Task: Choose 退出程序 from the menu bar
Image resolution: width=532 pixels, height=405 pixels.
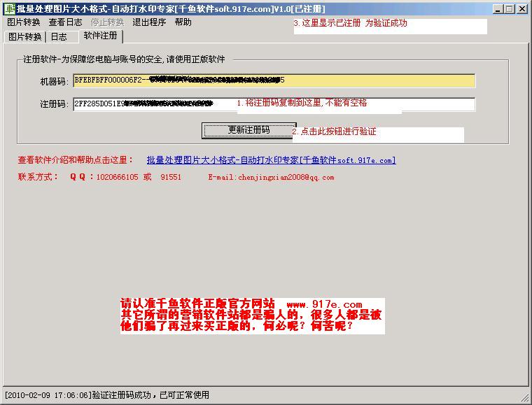Action: pos(149,22)
